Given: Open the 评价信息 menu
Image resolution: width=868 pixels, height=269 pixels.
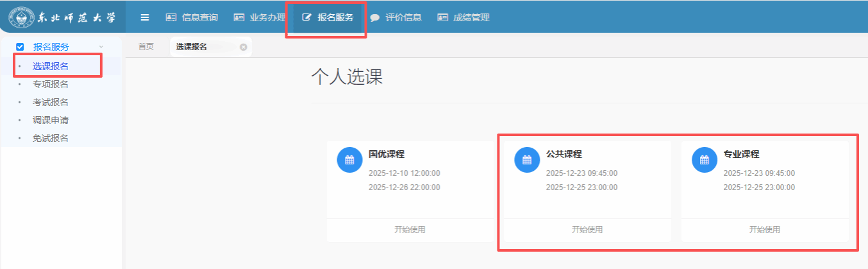Looking at the screenshot, I should coord(396,18).
